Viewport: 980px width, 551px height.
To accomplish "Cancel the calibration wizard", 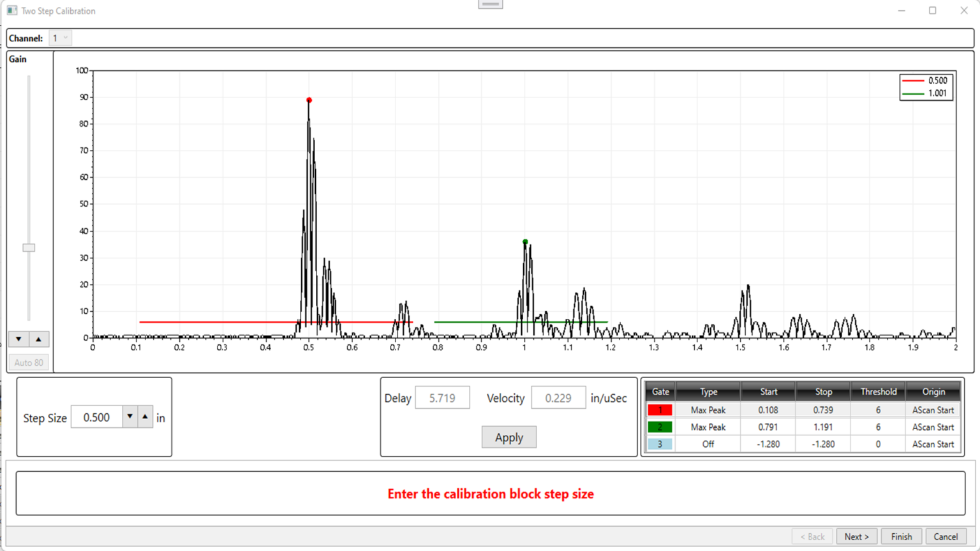I will pyautogui.click(x=946, y=536).
